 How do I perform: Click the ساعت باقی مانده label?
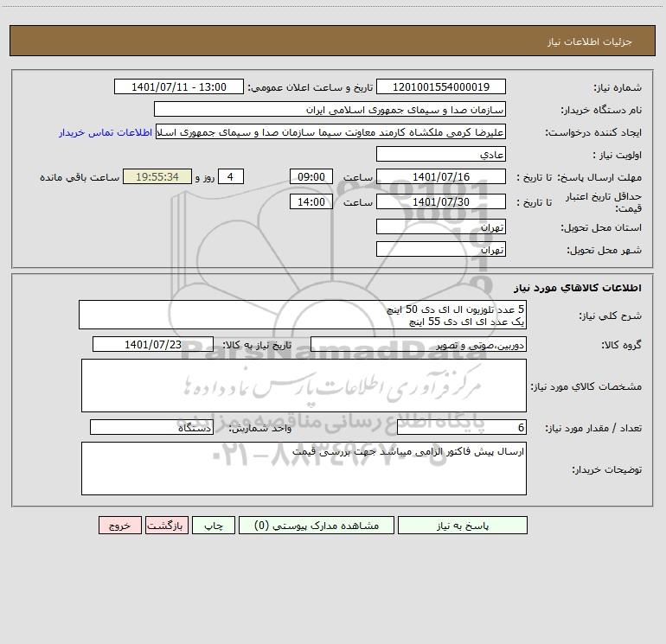pos(80,177)
